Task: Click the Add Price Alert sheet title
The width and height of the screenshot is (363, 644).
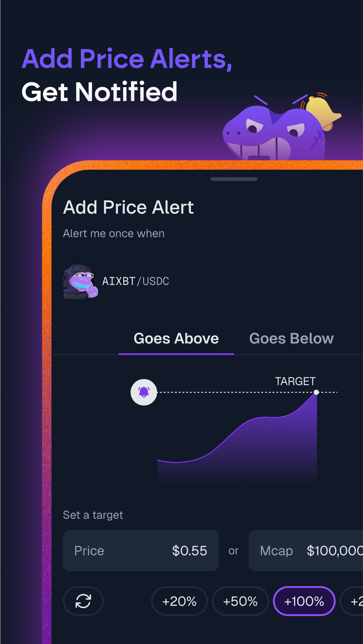Action: pos(129,207)
